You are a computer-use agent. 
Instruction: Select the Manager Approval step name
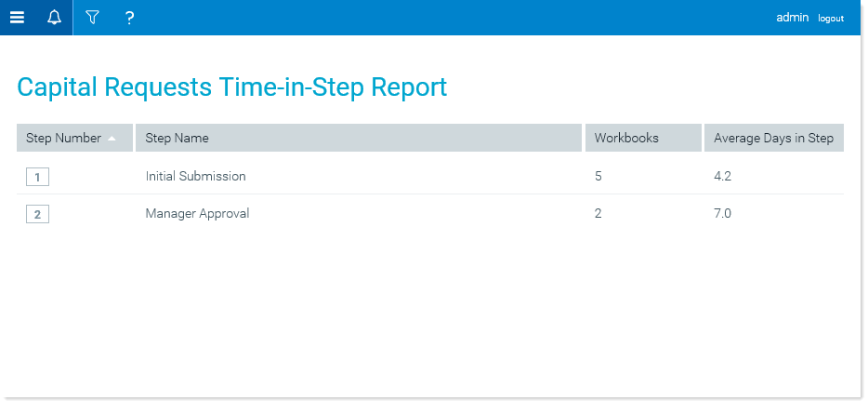pyautogui.click(x=197, y=213)
